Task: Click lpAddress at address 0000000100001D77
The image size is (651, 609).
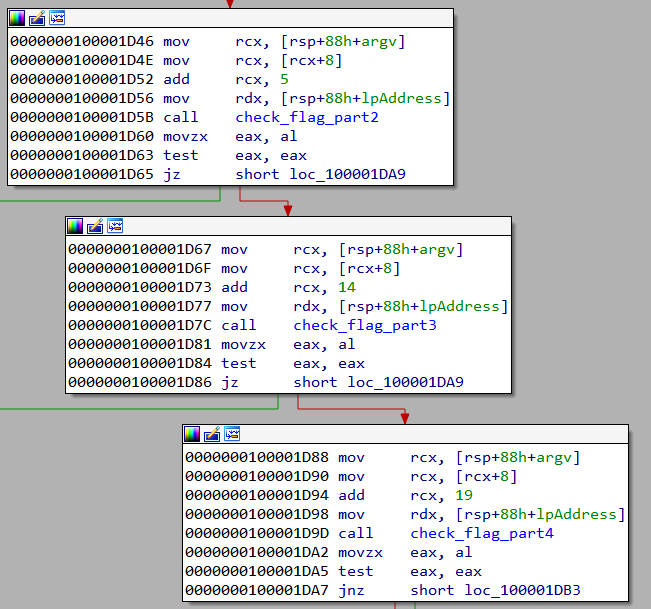Action: tap(460, 306)
